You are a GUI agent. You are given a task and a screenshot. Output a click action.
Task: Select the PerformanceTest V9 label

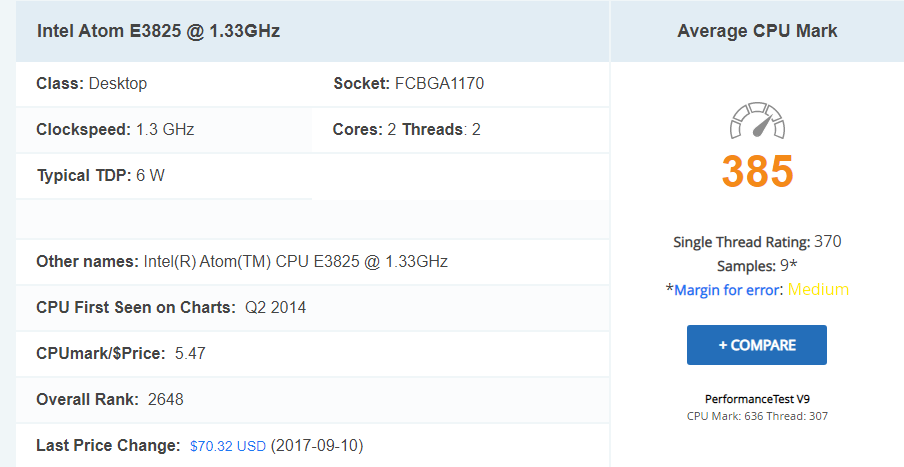click(x=757, y=399)
